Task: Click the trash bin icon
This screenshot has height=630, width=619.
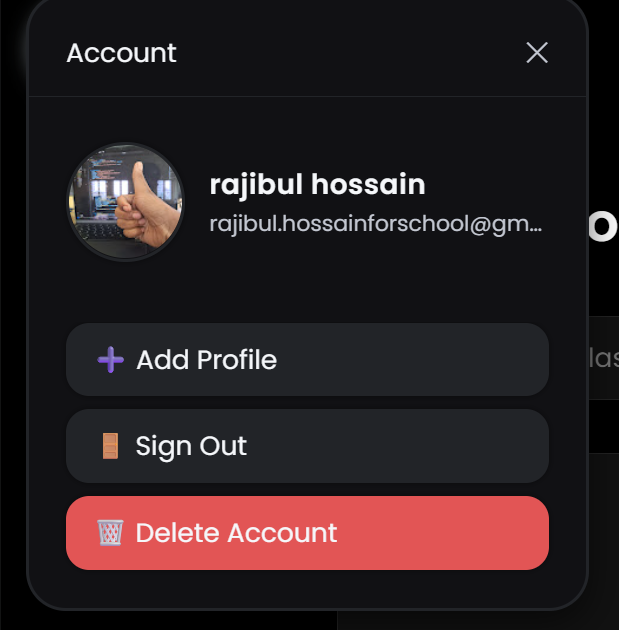Action: pos(110,533)
